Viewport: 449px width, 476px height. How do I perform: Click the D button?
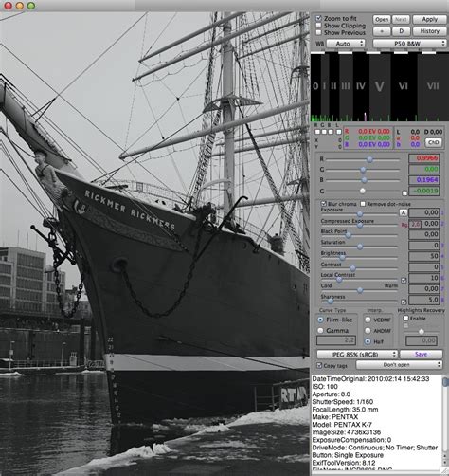pos(401,31)
